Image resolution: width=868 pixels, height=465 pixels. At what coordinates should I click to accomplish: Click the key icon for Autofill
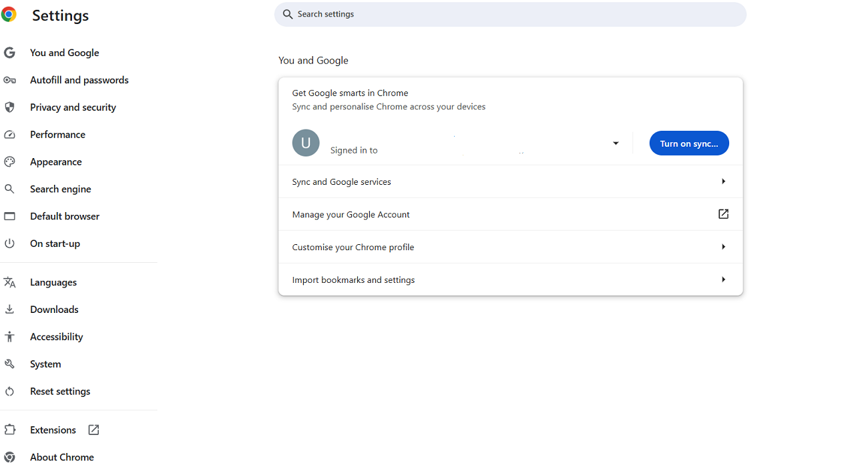(9, 80)
